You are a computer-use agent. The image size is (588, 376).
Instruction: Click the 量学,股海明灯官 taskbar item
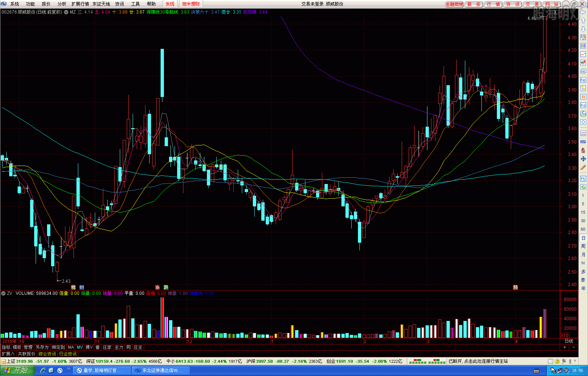103,370
